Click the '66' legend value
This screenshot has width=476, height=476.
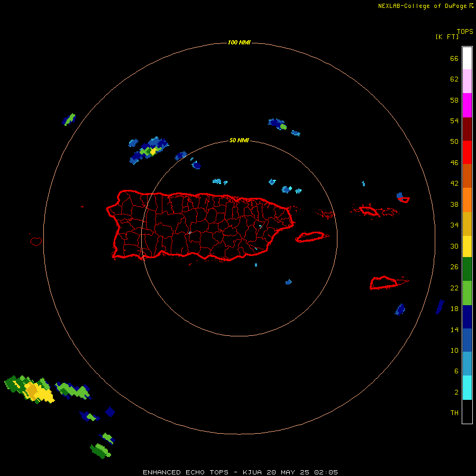point(454,59)
